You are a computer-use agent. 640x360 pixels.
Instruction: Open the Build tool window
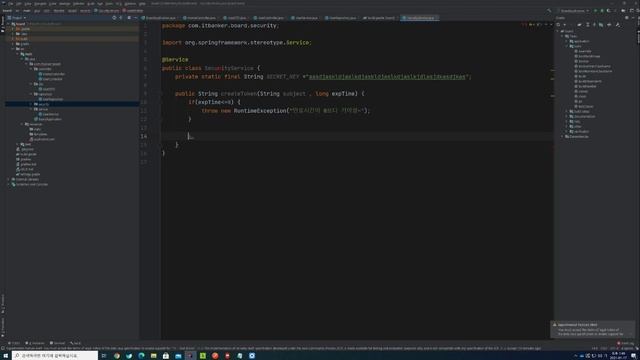pos(76,343)
